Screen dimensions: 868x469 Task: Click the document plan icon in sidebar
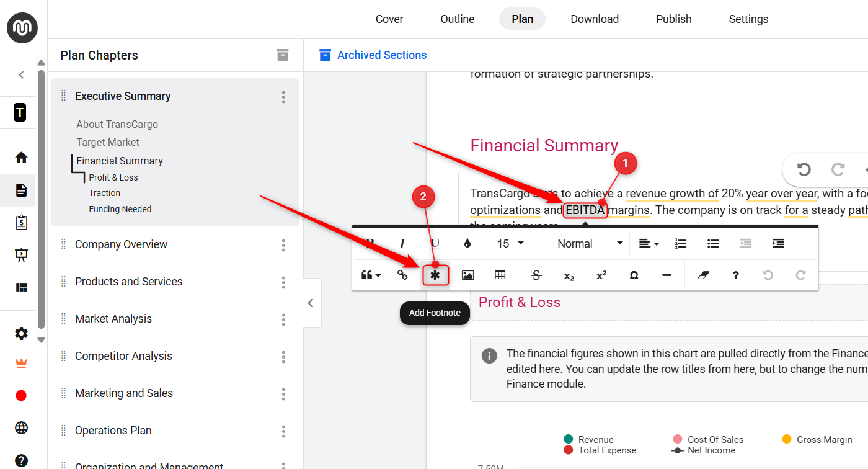(21, 190)
